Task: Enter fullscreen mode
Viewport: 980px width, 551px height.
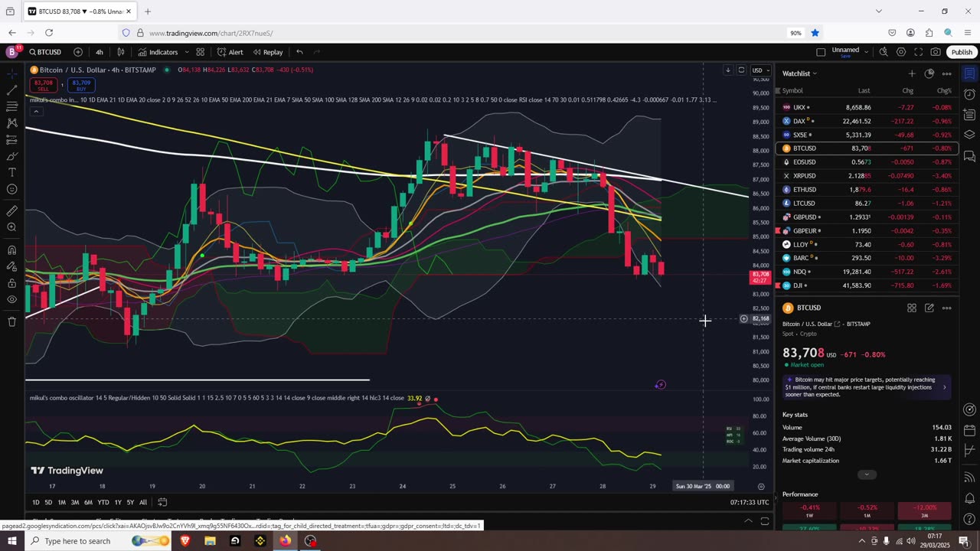Action: point(919,52)
